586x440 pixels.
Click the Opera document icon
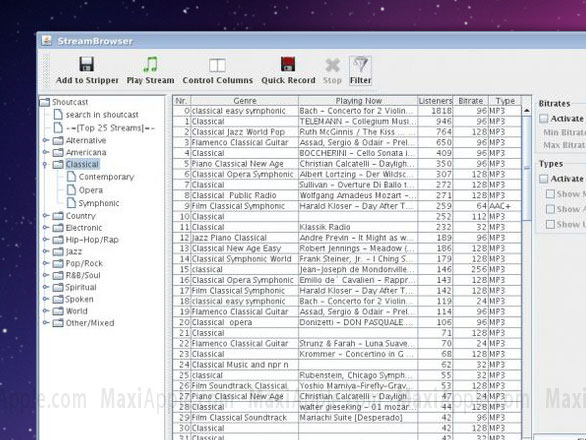tap(71, 190)
